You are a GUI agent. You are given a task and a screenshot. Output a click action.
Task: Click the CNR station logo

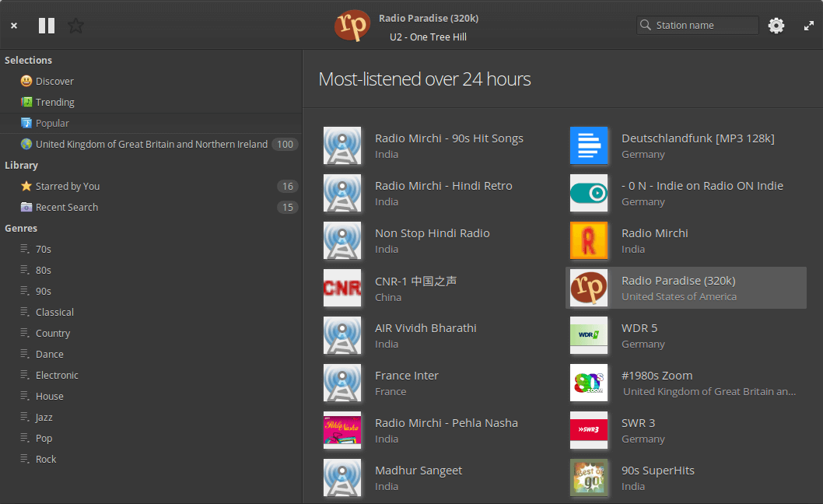tap(342, 289)
